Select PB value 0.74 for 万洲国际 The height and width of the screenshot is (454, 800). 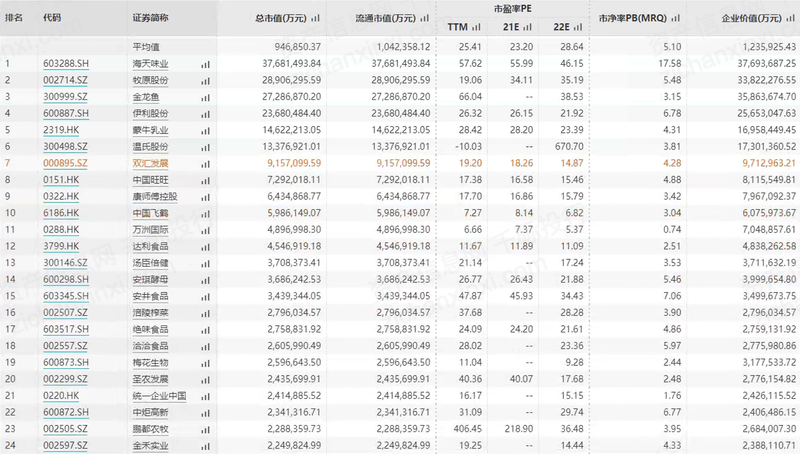click(672, 230)
